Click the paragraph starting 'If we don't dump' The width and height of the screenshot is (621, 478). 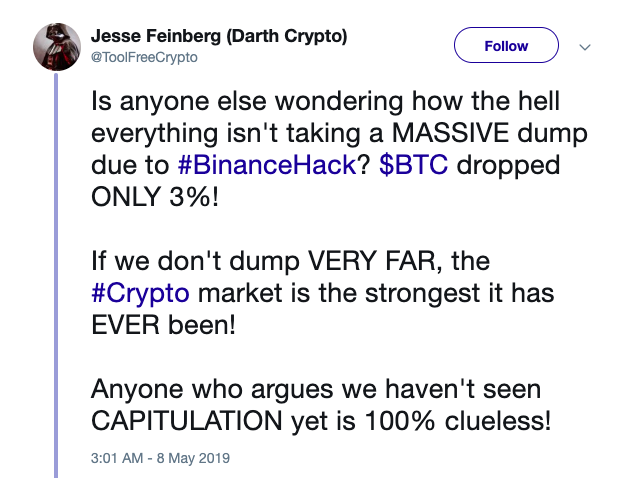click(x=322, y=293)
